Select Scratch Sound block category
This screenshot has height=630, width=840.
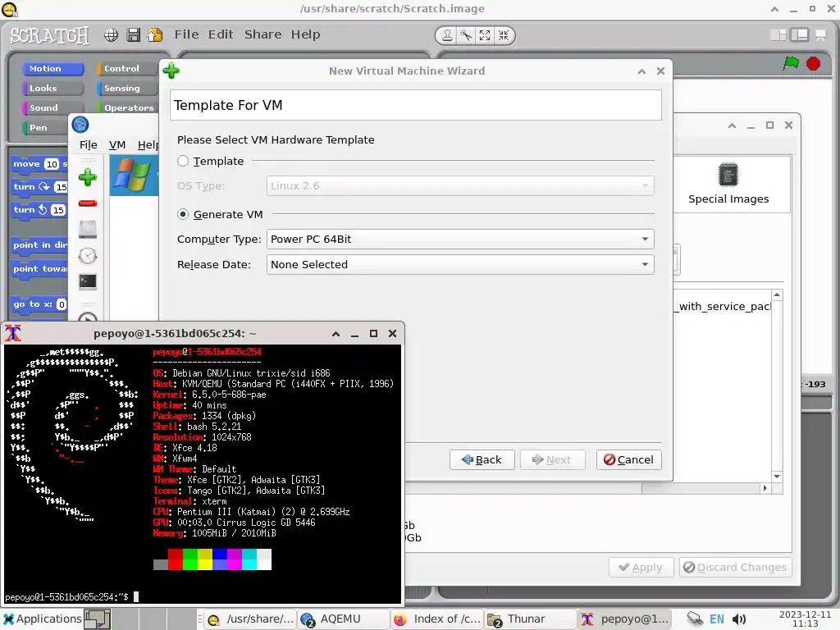(53, 107)
